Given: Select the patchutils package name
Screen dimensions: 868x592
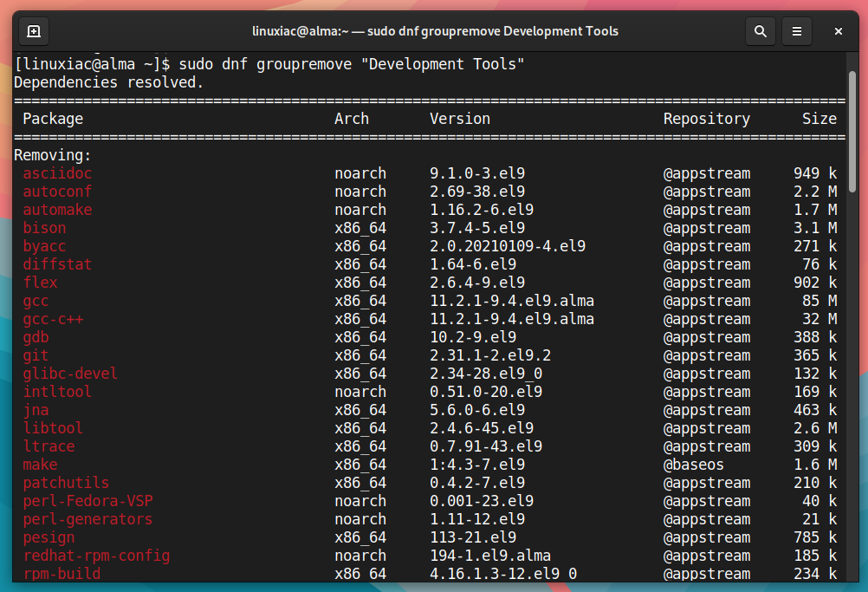Looking at the screenshot, I should click(x=66, y=483).
